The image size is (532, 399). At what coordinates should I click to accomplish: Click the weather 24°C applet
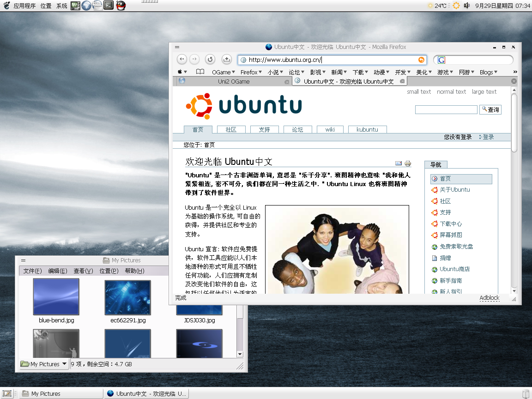[437, 6]
